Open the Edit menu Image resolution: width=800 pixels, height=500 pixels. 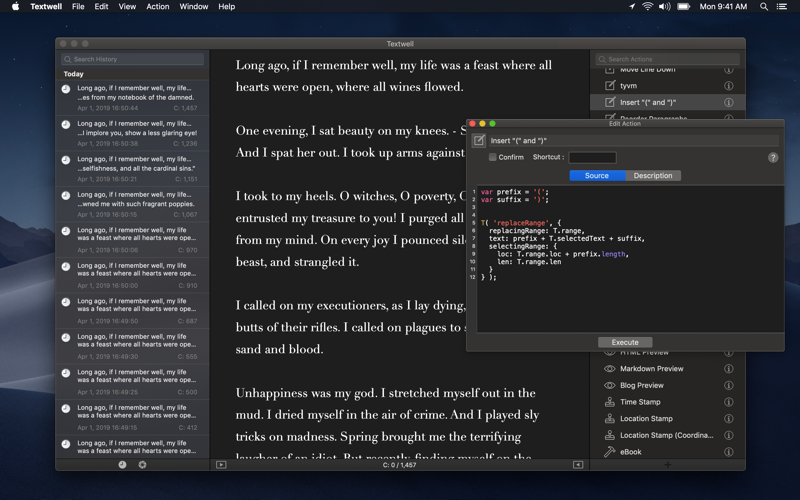pyautogui.click(x=101, y=7)
